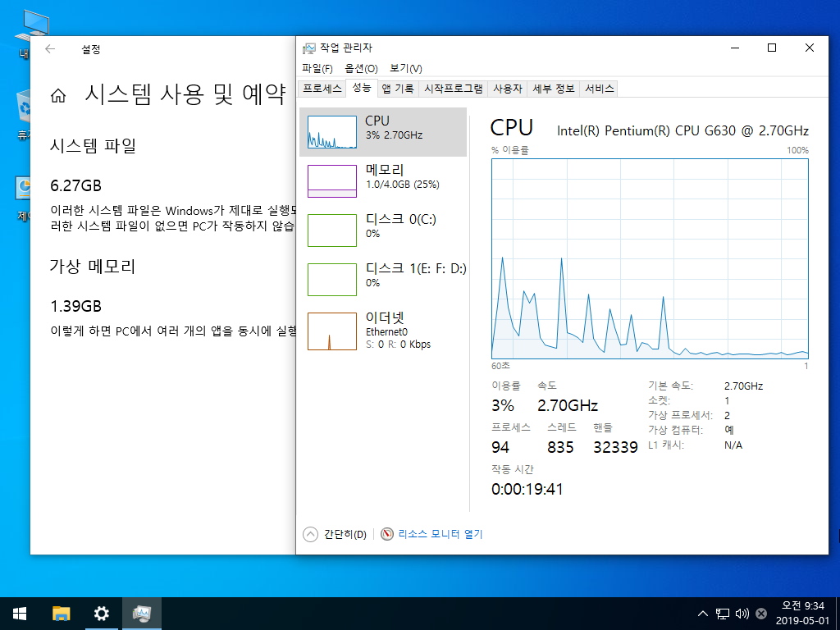Viewport: 840px width, 630px height.
Task: Switch to the 프로세스 tab
Action: (322, 89)
